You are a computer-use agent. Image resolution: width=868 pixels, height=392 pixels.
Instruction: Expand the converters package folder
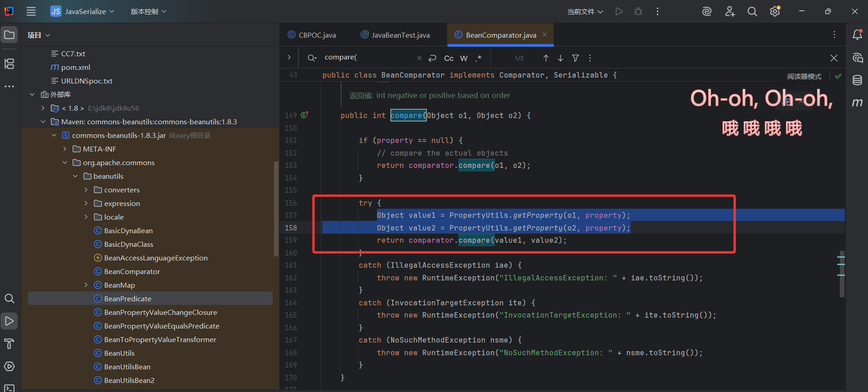coord(86,190)
